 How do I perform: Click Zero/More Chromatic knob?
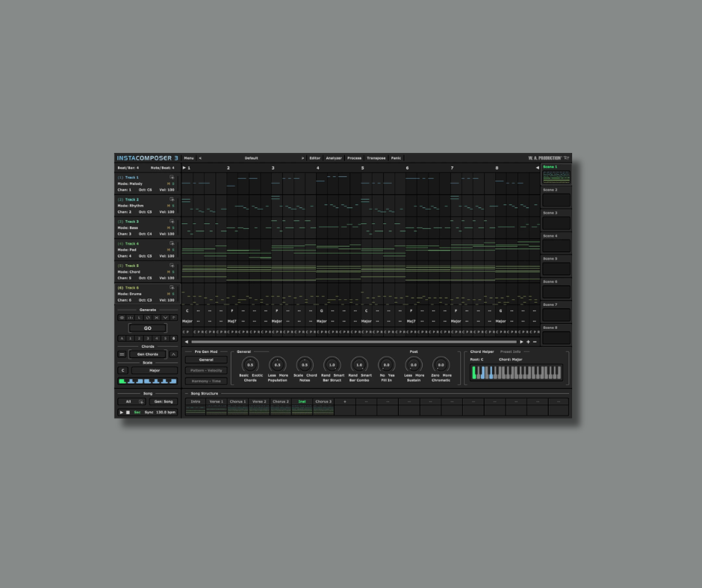click(441, 365)
